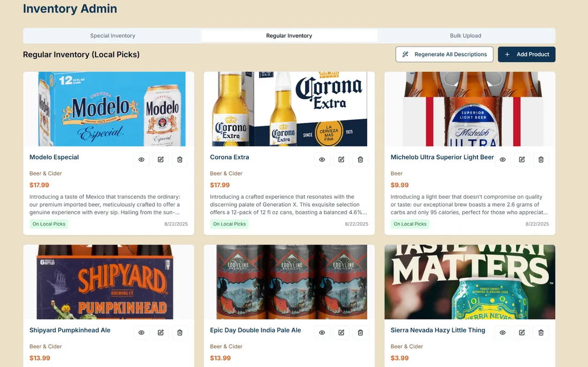
Task: Delete the Shipyard Pumpkinhead Ale product
Action: 180,332
